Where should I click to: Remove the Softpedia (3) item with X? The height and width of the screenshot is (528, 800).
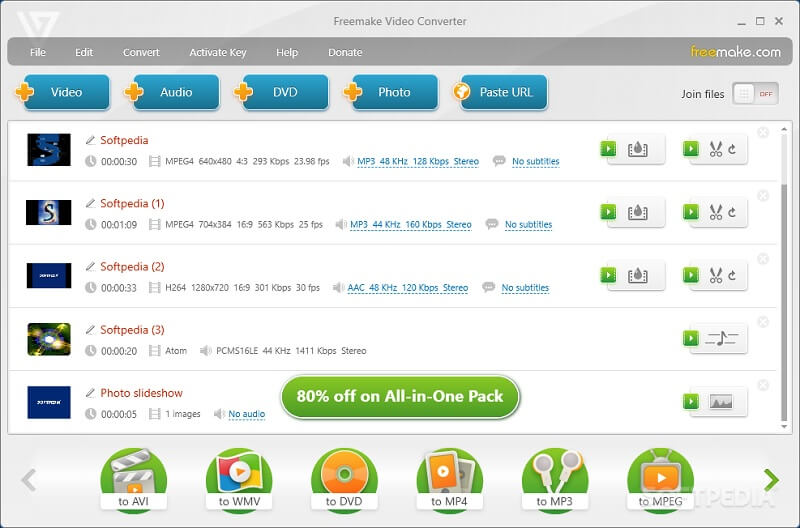click(x=763, y=322)
